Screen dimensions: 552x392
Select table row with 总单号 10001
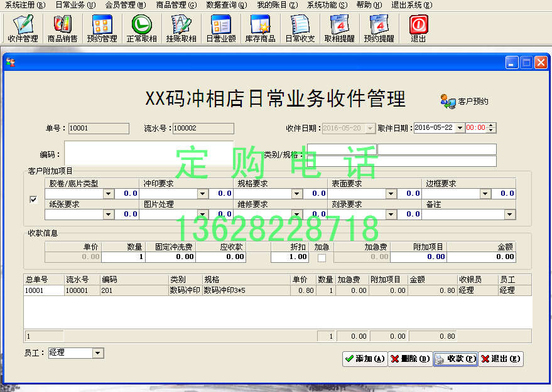pyautogui.click(x=278, y=291)
